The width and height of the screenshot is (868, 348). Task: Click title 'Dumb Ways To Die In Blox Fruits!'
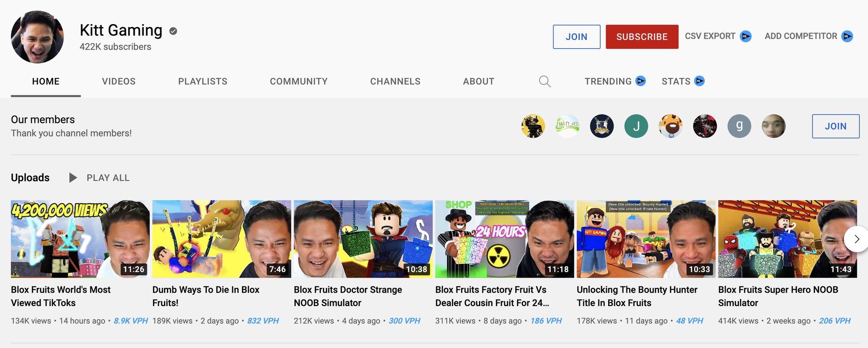(206, 296)
